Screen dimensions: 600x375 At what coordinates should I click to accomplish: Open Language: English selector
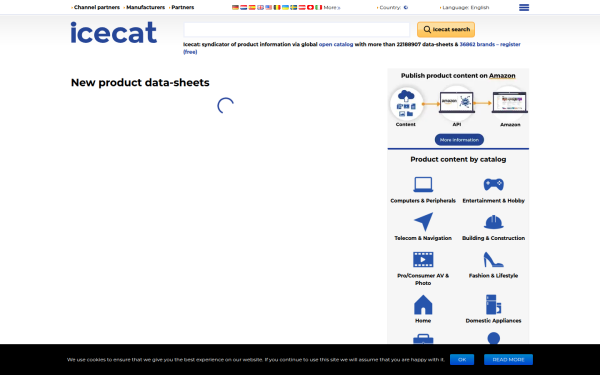(465, 7)
